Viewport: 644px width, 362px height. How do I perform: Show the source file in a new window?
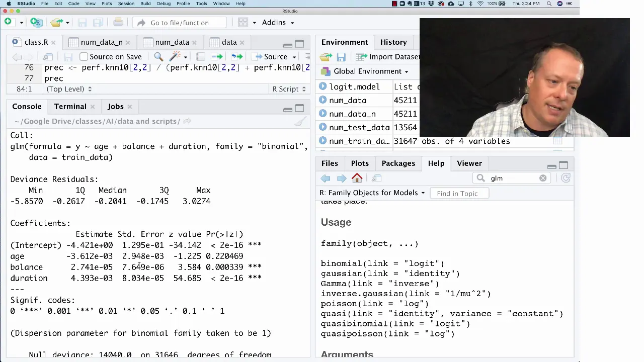pos(48,57)
